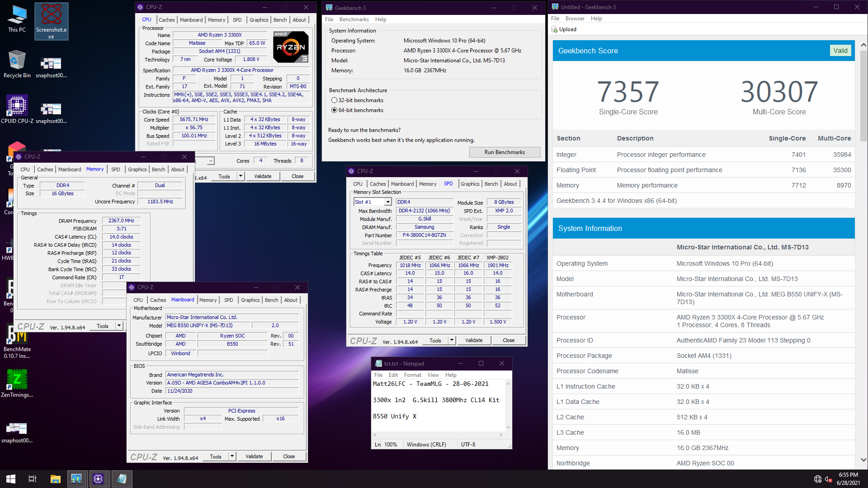Click the Valid badge in Geekbench Score
The width and height of the screenshot is (868, 488).
point(840,51)
